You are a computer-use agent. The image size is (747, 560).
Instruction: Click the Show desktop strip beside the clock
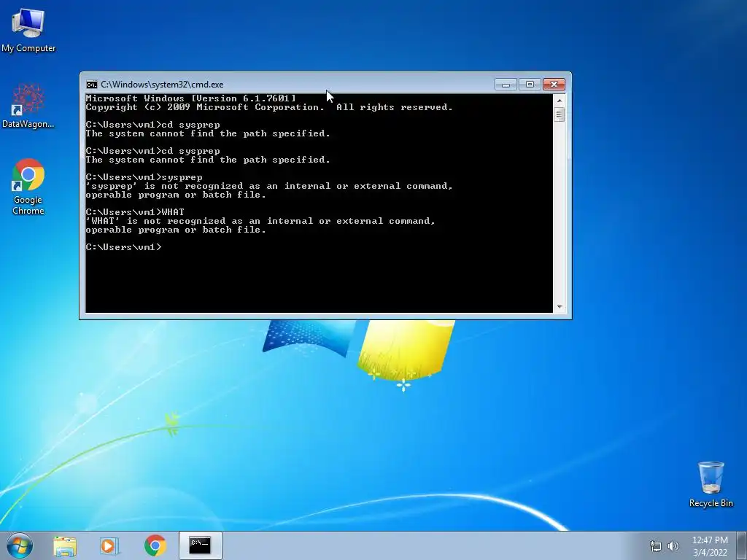click(x=743, y=545)
